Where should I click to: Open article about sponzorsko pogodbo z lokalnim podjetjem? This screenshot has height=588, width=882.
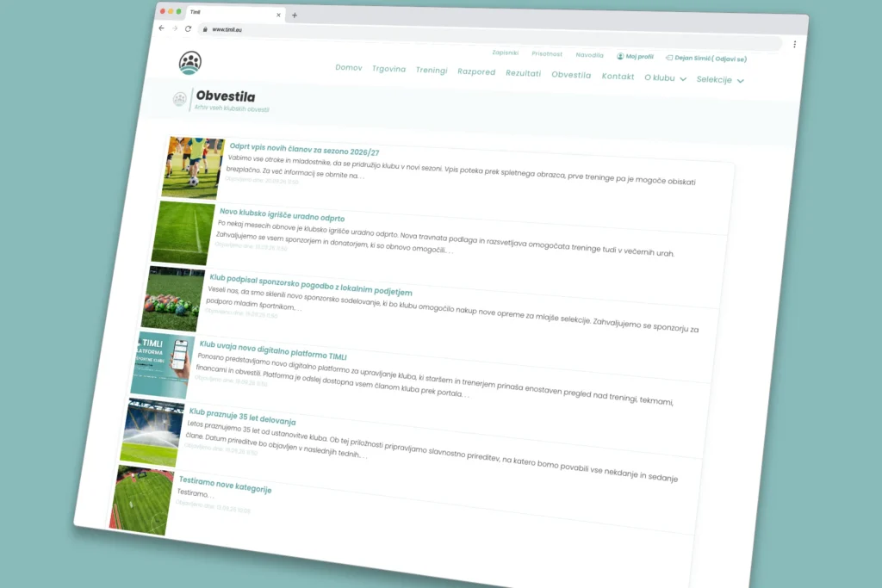[310, 285]
